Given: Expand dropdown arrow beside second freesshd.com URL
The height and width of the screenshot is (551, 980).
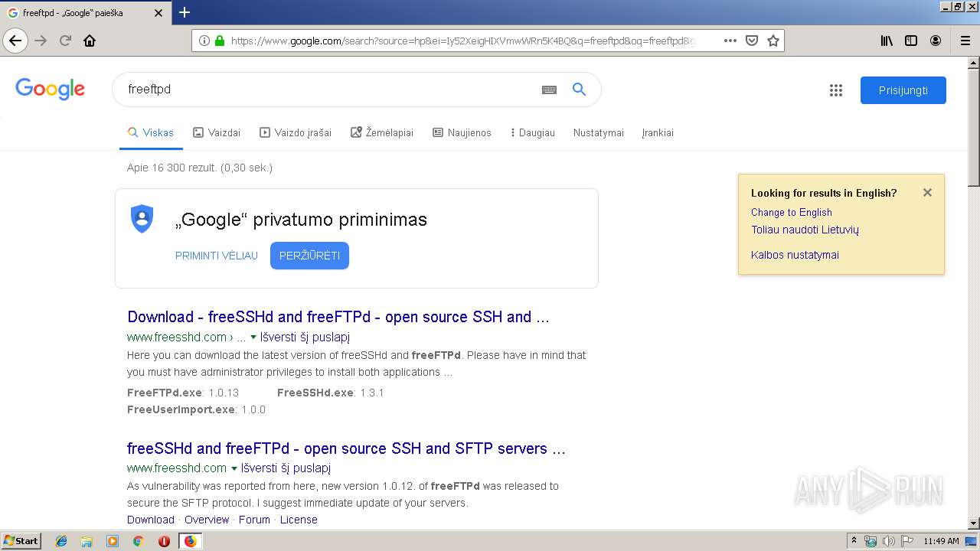Looking at the screenshot, I should pyautogui.click(x=234, y=468).
